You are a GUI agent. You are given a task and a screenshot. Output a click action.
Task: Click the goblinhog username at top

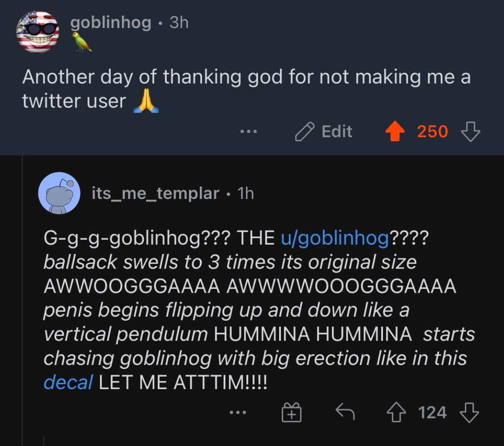[x=111, y=22]
